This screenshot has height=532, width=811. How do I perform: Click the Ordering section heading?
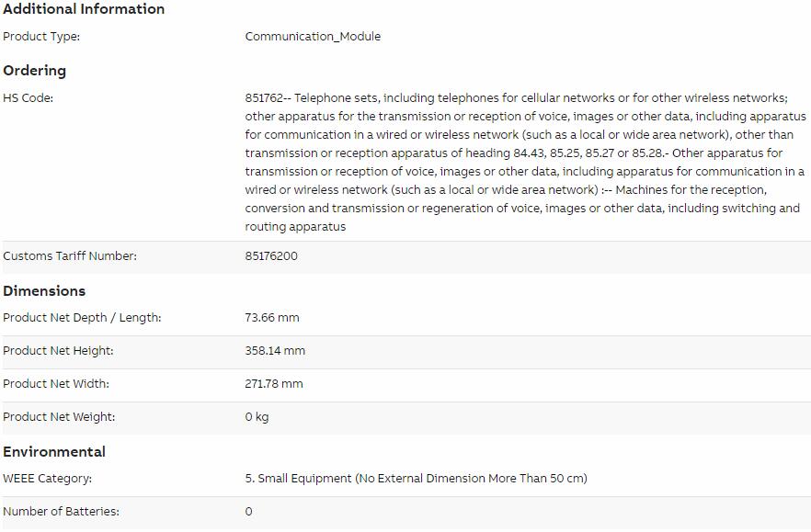point(35,71)
